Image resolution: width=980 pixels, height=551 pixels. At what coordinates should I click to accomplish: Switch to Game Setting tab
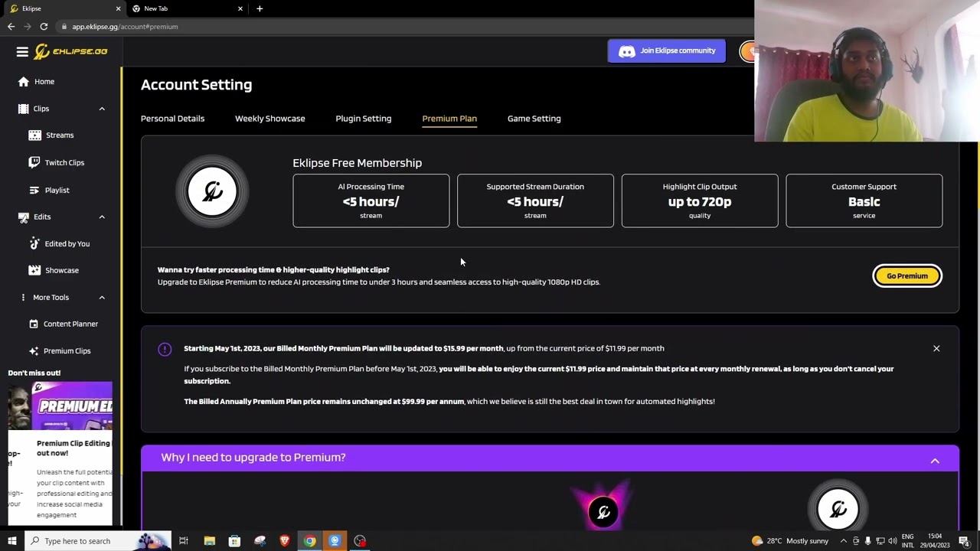(x=534, y=119)
